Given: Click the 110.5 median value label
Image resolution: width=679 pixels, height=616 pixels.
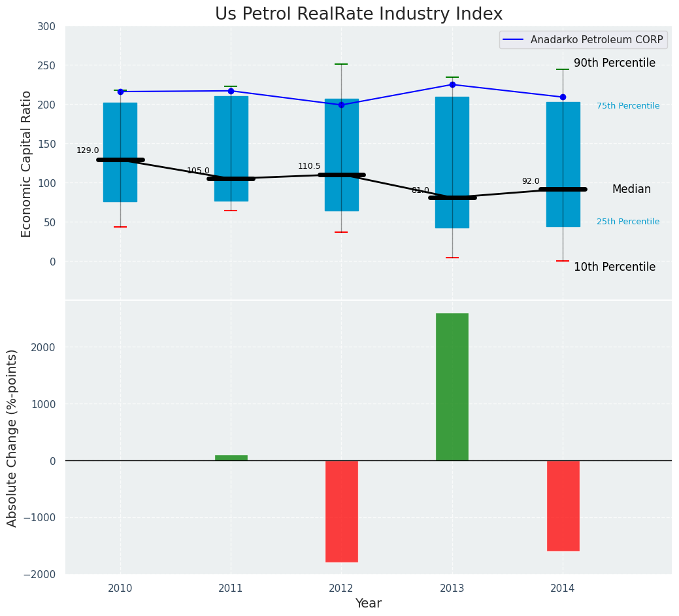Looking at the screenshot, I should [x=309, y=166].
